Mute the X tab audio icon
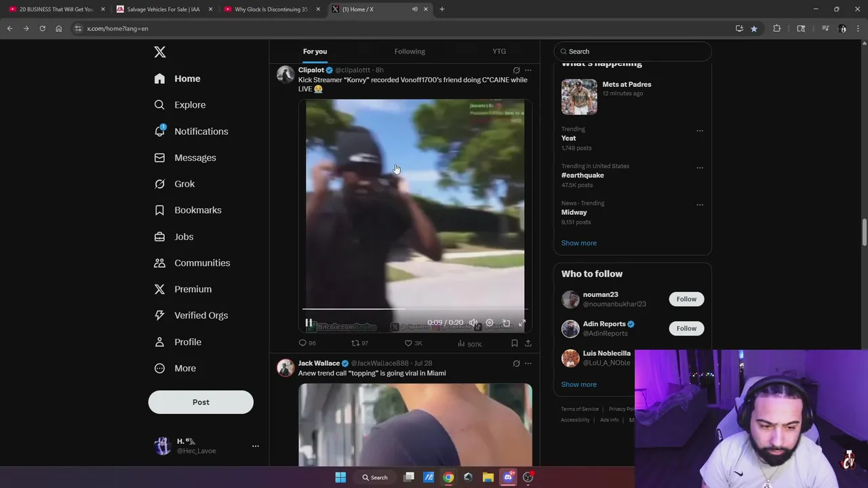 click(x=414, y=9)
